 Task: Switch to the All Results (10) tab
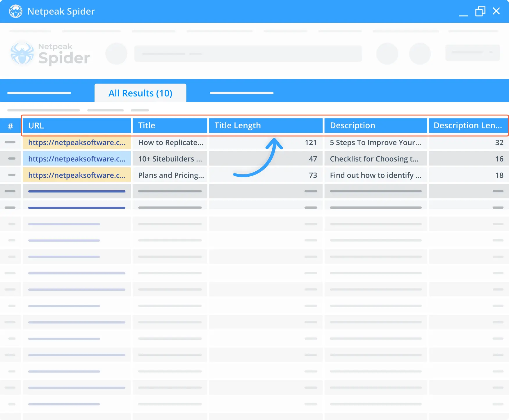pyautogui.click(x=140, y=93)
